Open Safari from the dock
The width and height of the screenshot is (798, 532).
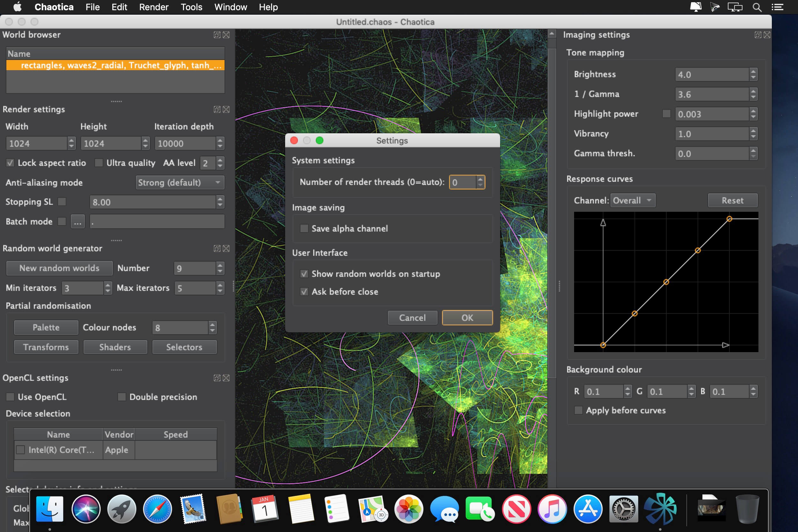click(158, 509)
